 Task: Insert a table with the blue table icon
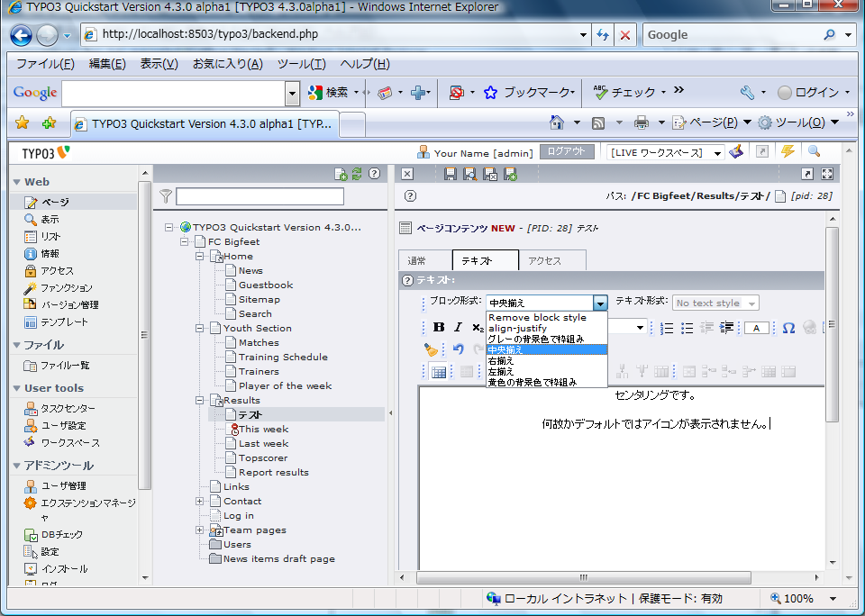(x=439, y=372)
